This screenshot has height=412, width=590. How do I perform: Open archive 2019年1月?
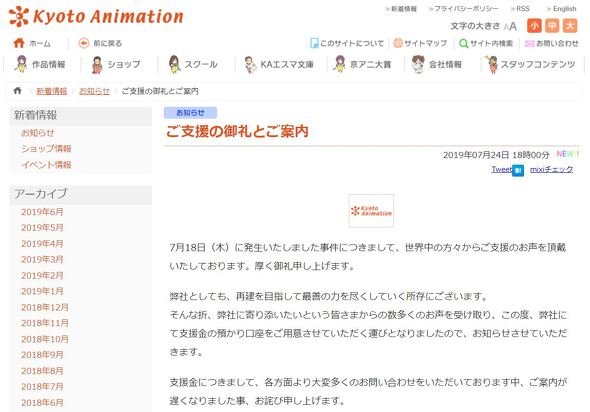42,291
